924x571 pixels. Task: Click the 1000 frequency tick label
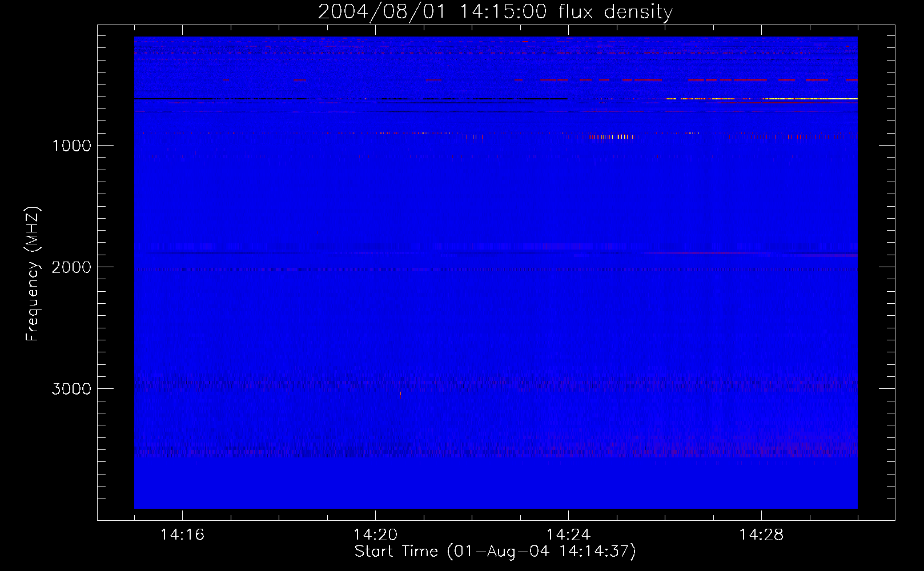71,146
